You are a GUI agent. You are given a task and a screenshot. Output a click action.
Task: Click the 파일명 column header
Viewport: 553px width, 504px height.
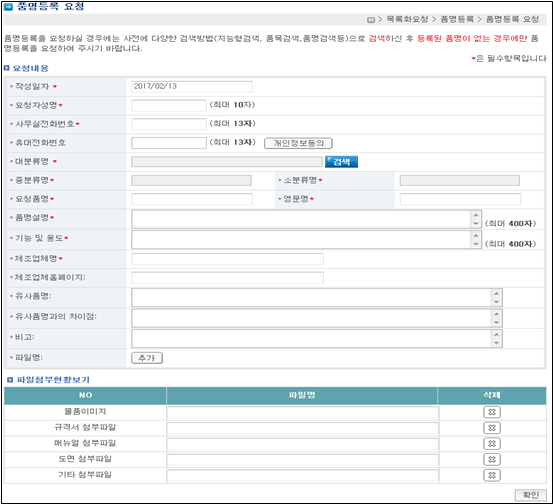[x=302, y=395]
